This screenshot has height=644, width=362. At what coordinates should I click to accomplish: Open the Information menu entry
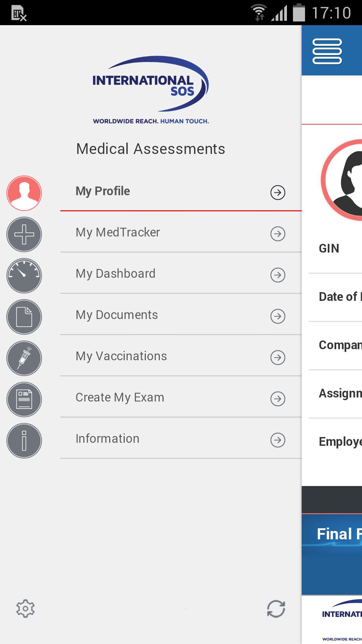click(107, 439)
